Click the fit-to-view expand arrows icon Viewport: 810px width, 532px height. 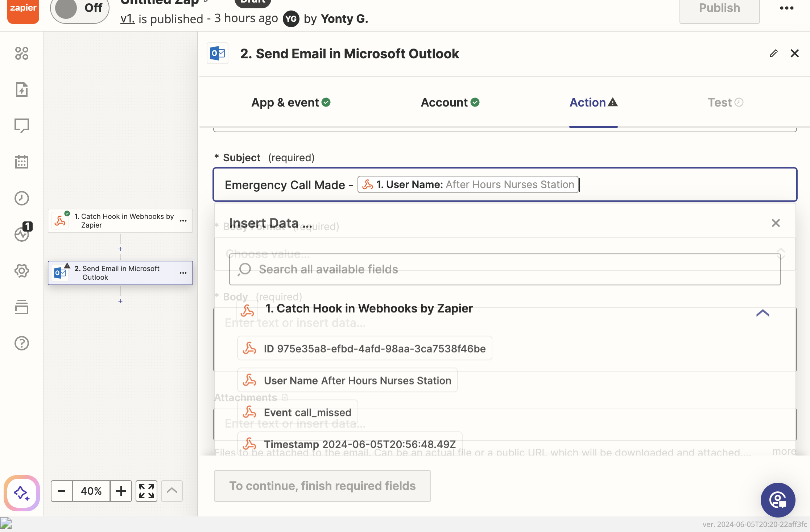tap(146, 491)
